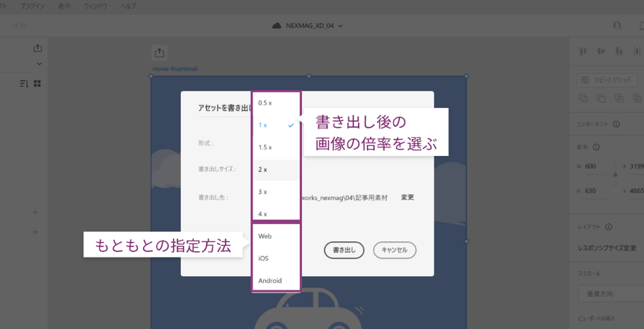The width and height of the screenshot is (644, 329).
Task: Click the info icon next to レイアウト
Action: (x=609, y=227)
